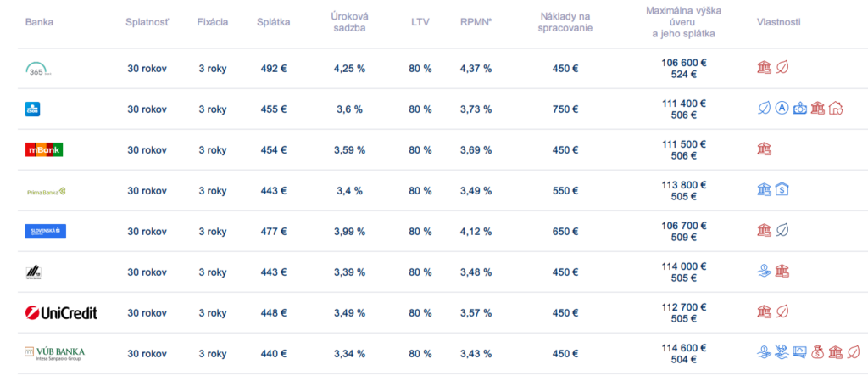The height and width of the screenshot is (387, 868).
Task: Click the Vlastnosti column header
Action: [778, 22]
